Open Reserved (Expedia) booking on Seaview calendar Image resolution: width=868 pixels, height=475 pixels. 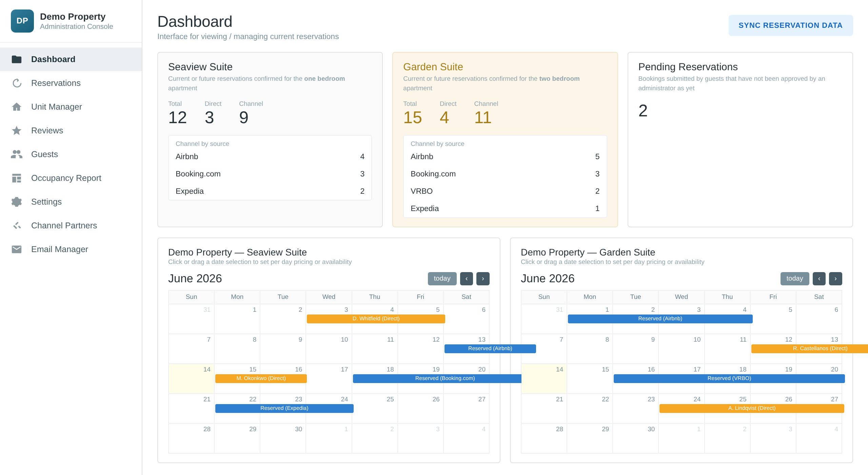click(284, 408)
